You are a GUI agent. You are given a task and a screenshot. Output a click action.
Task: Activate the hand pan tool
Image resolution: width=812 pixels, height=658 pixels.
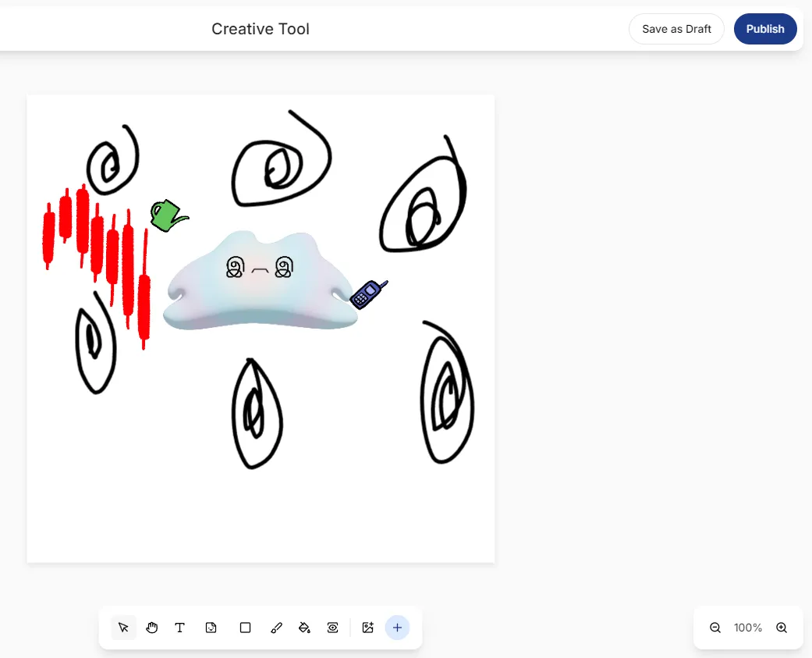(x=151, y=628)
